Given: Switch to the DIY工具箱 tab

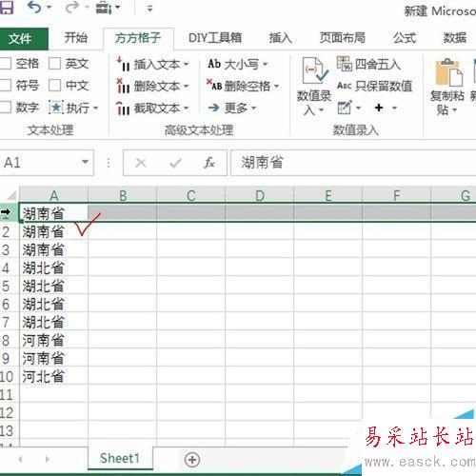Looking at the screenshot, I should [x=215, y=38].
